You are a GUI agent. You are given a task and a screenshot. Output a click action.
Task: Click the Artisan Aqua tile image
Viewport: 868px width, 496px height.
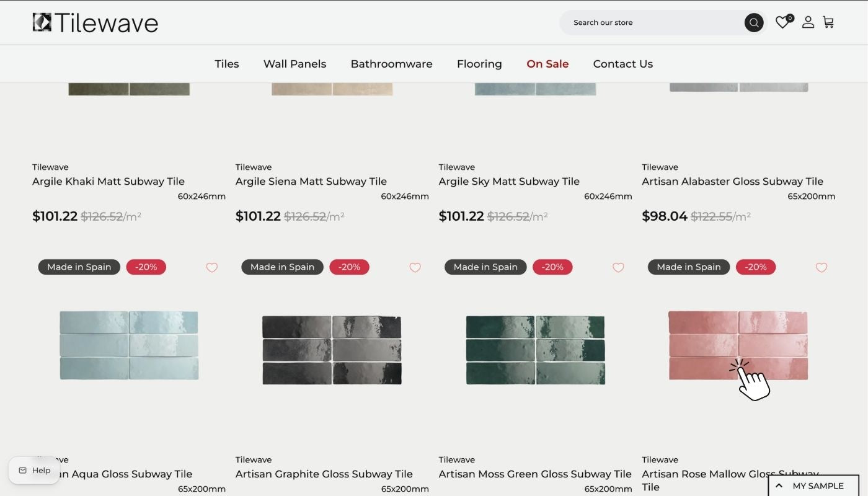click(x=129, y=345)
